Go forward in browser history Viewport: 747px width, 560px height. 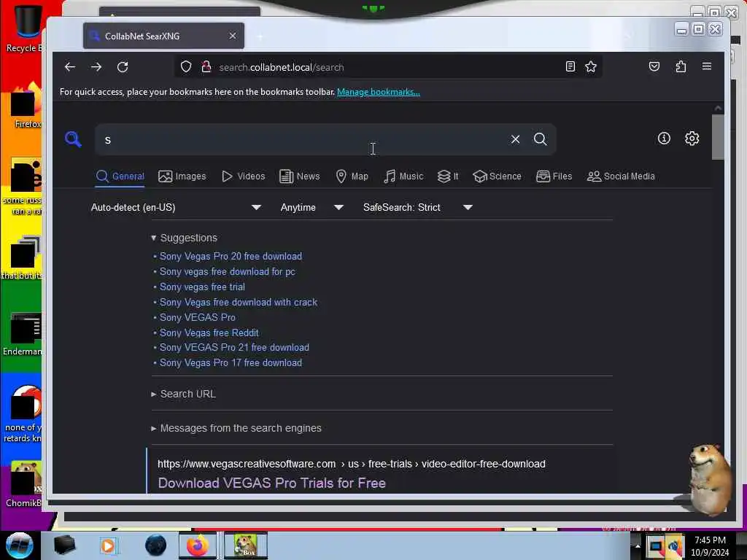click(96, 67)
